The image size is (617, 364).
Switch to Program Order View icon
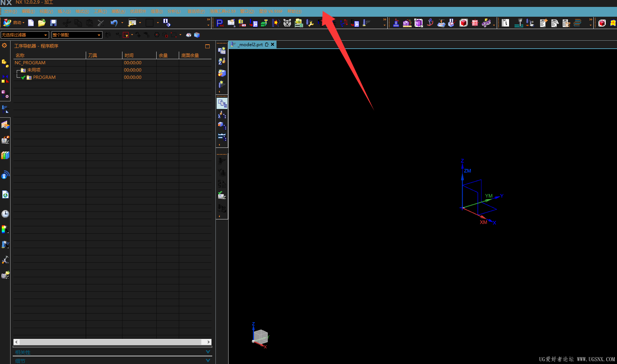(222, 104)
